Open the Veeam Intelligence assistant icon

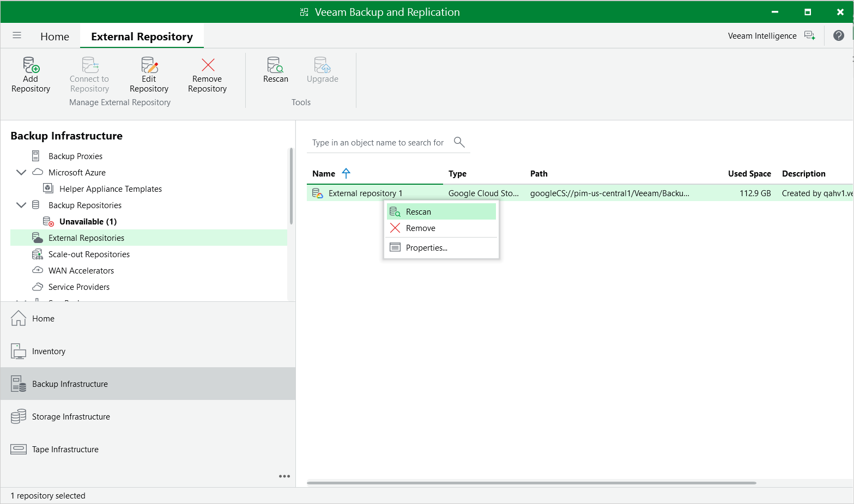coord(810,35)
